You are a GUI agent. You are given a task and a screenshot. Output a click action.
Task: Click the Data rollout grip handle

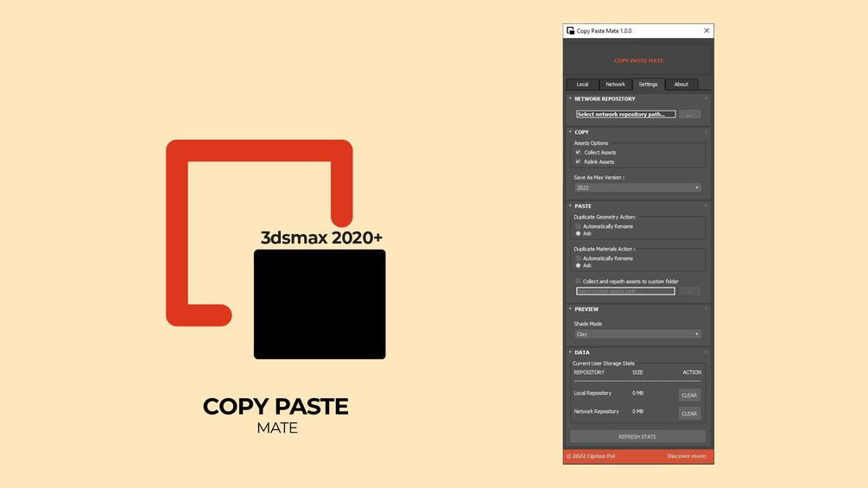click(x=706, y=352)
